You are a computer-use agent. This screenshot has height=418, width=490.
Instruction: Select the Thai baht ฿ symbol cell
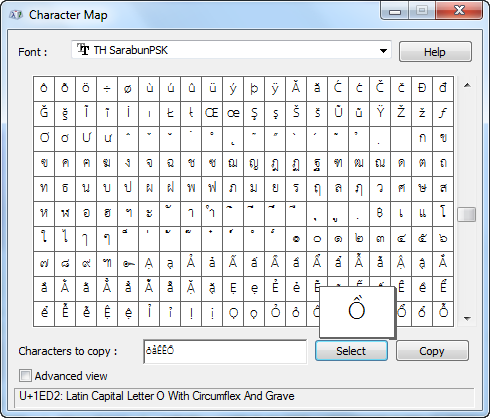point(380,214)
